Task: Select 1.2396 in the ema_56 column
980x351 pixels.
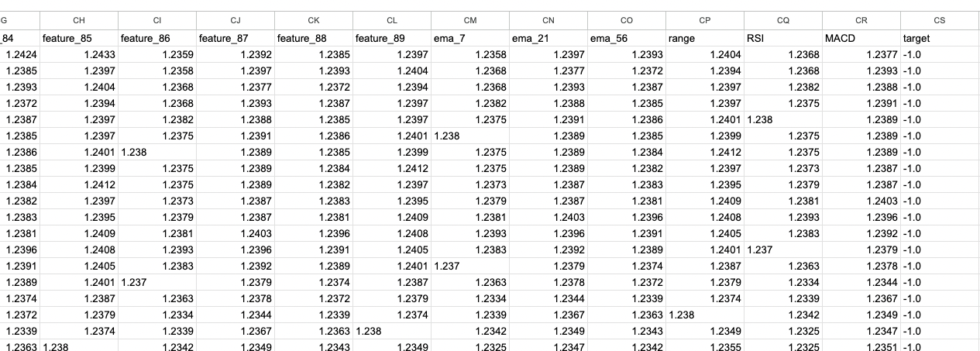Action: [x=627, y=217]
